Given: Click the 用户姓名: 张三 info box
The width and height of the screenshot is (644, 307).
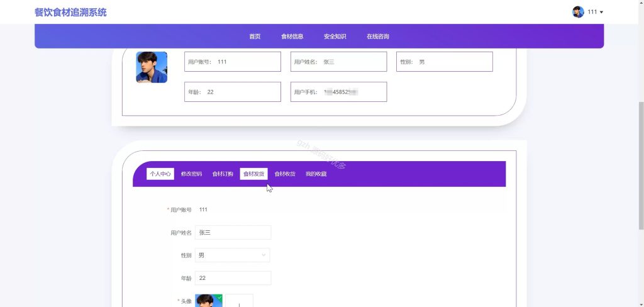Looking at the screenshot, I should (338, 62).
